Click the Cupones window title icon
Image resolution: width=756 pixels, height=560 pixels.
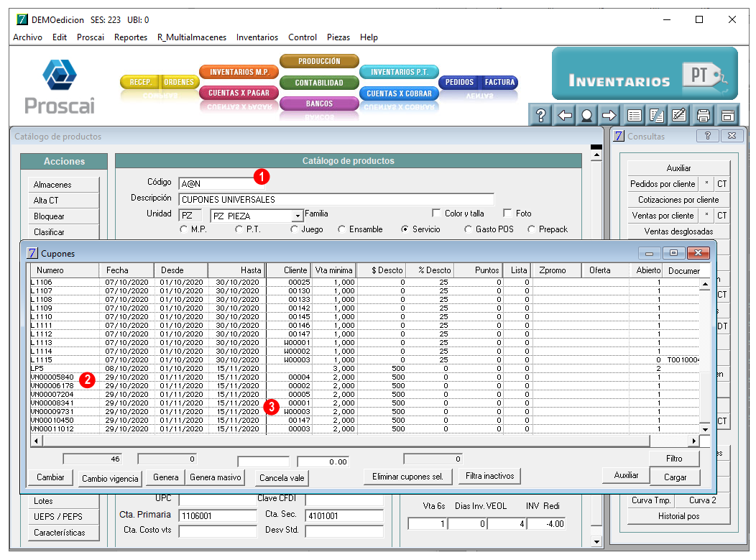[x=32, y=253]
